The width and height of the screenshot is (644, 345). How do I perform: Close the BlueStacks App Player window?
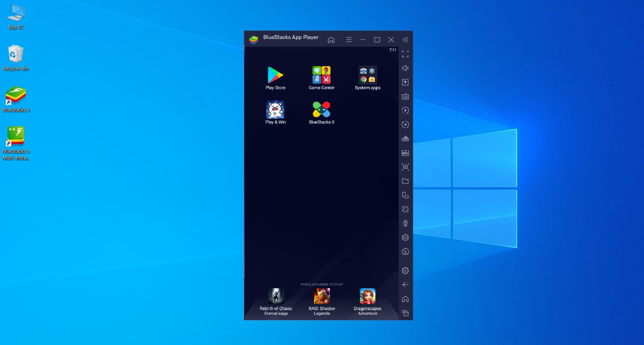coord(391,40)
